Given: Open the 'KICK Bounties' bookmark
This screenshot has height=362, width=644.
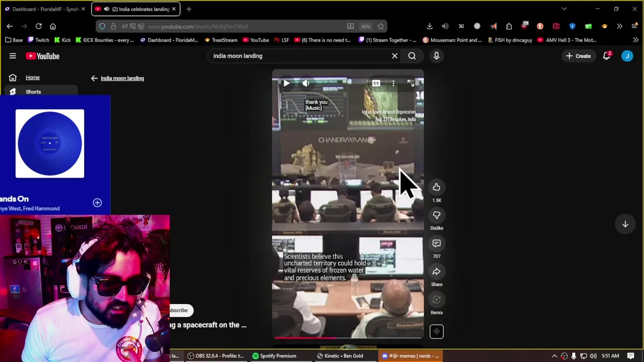Looking at the screenshot, I should pos(104,40).
